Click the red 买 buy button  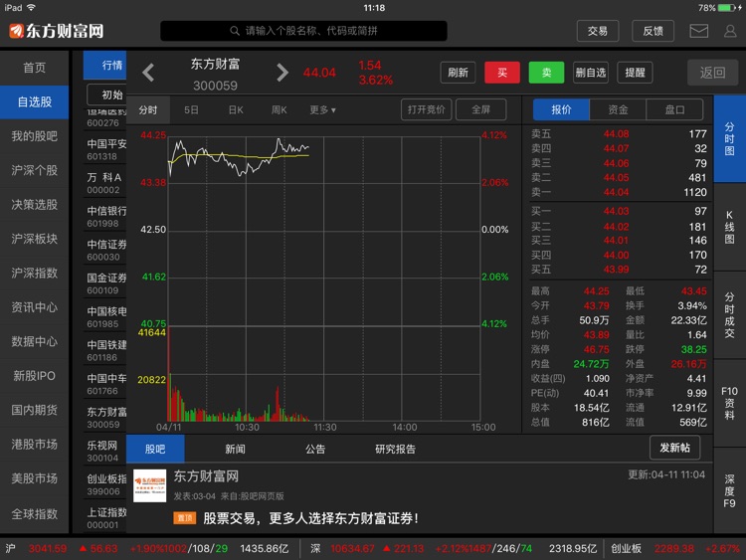tap(502, 73)
